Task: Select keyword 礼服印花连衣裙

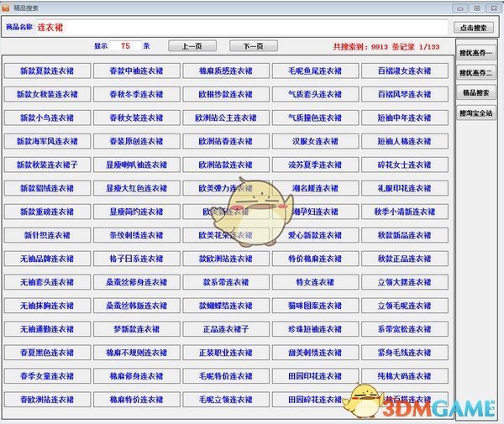Action: point(405,188)
